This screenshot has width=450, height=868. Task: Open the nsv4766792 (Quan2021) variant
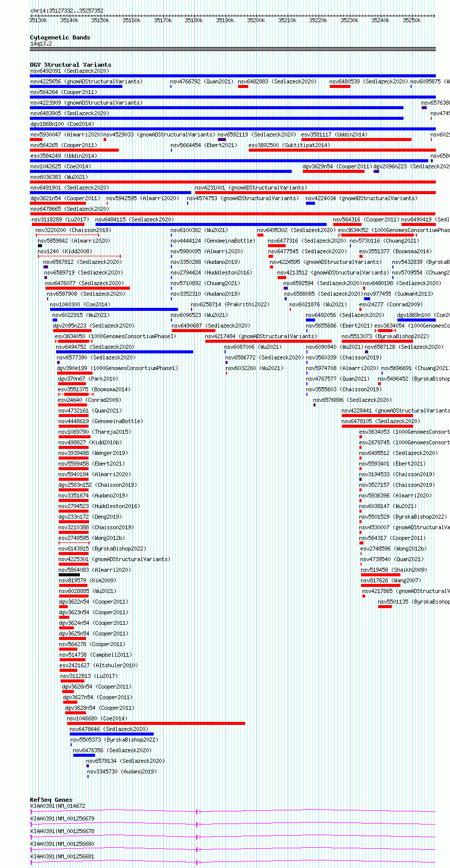(x=202, y=81)
